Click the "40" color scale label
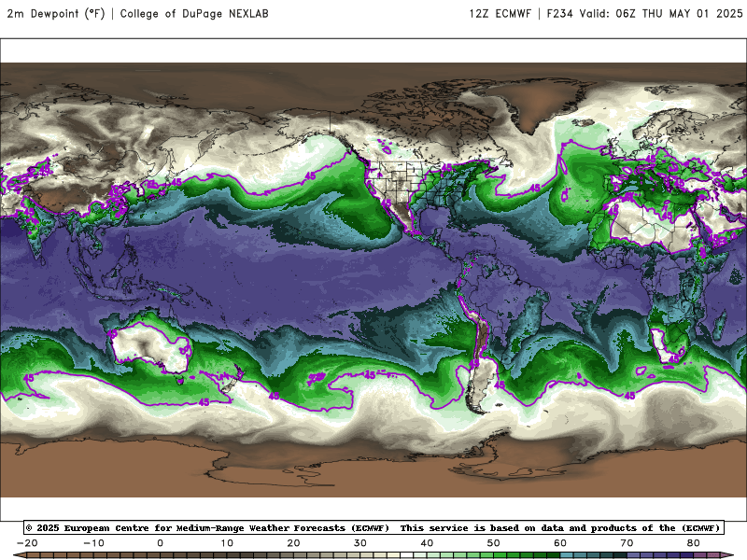The height and width of the screenshot is (560, 747). [428, 543]
